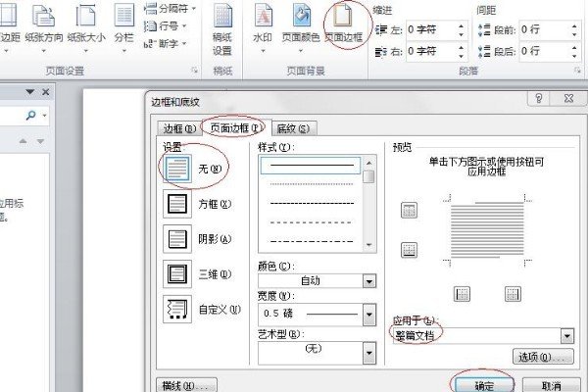The image size is (588, 392).
Task: Open the 纸张方向 orientation menu
Action: [44, 28]
